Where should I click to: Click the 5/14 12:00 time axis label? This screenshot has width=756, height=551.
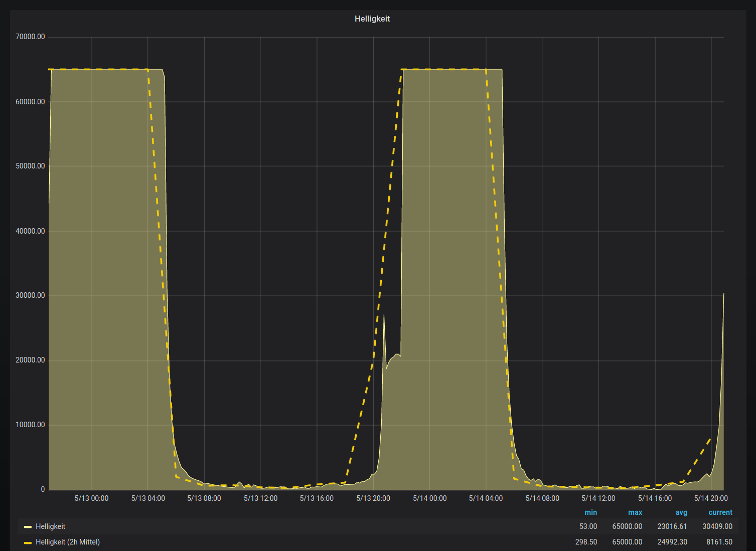[x=598, y=498]
